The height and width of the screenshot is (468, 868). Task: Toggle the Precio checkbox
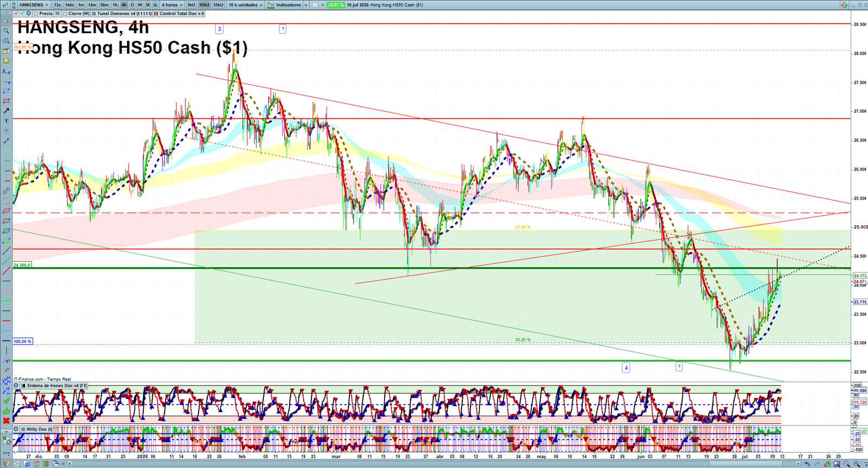(x=36, y=14)
